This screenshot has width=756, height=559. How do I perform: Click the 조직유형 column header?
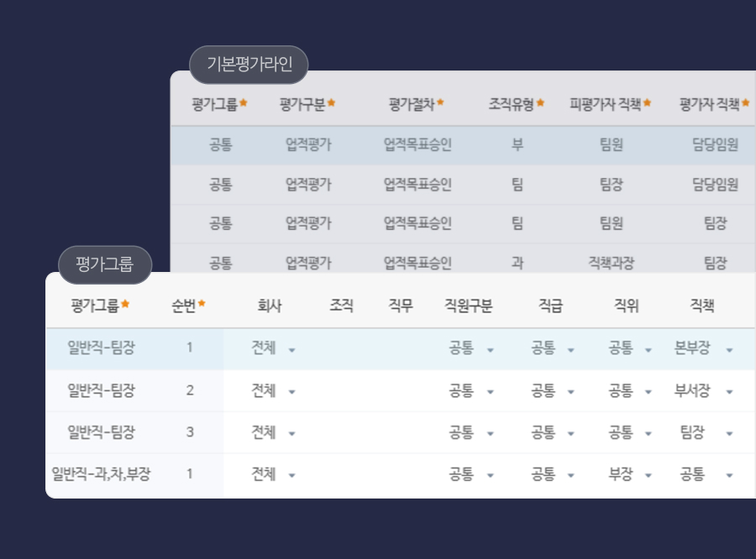click(516, 104)
